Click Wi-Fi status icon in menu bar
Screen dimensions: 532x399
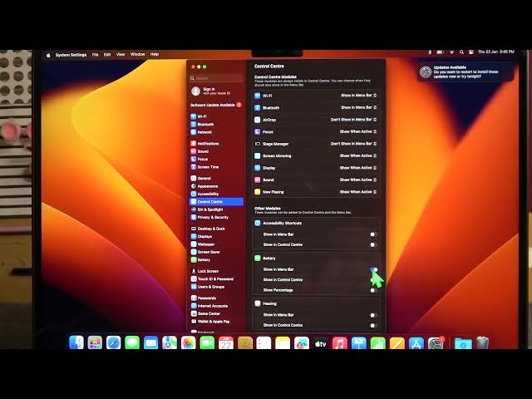pos(451,52)
